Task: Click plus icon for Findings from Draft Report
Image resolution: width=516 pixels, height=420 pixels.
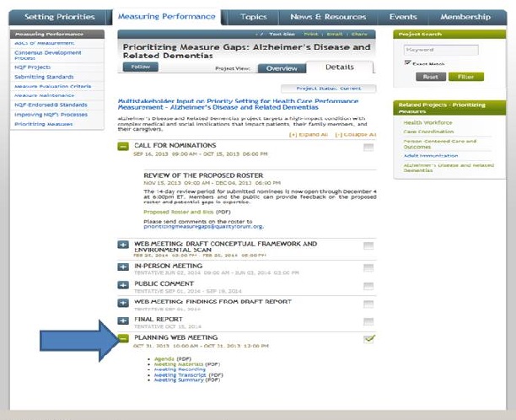Action: coord(124,304)
